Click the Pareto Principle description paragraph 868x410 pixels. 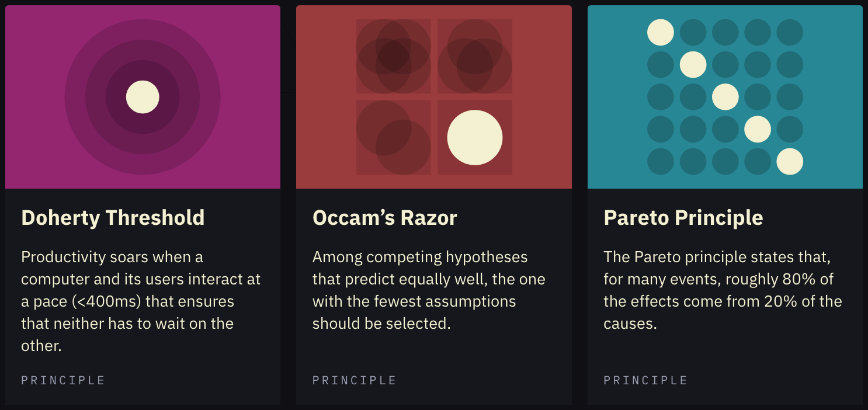722,290
